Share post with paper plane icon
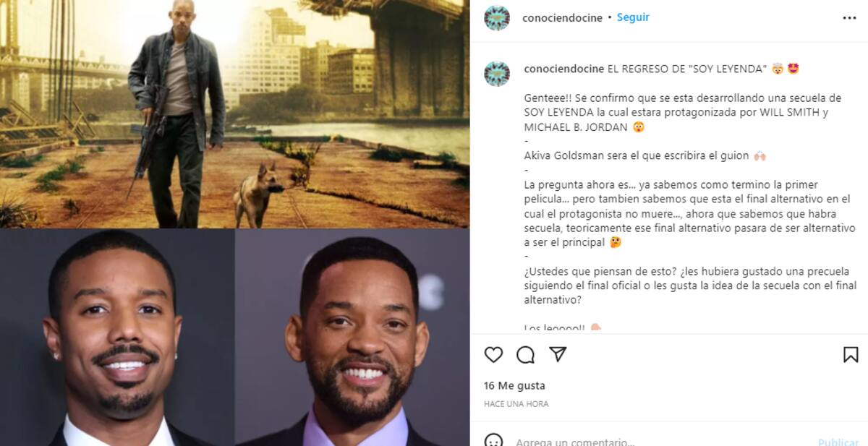The image size is (868, 446). tap(557, 354)
